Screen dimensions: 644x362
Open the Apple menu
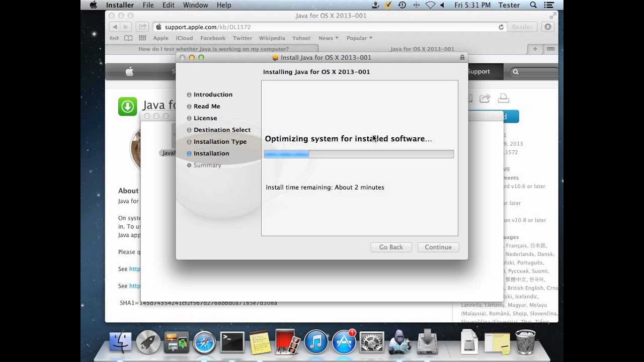[x=93, y=5]
